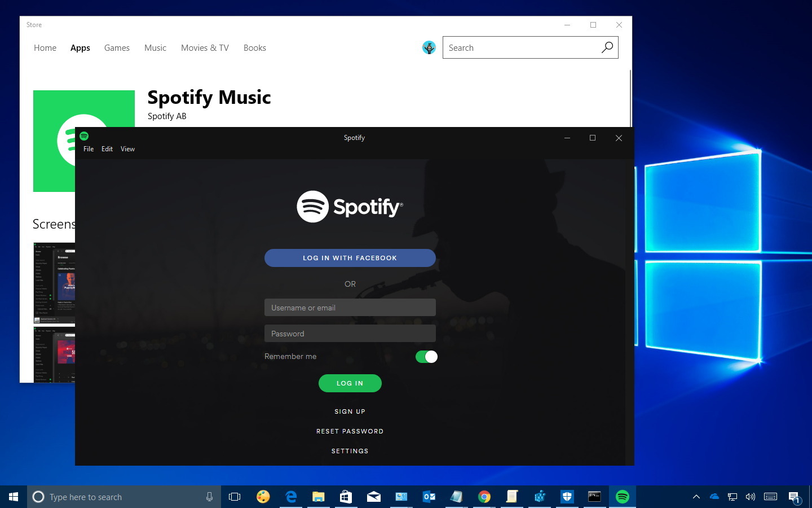Open the volume control in the system tray
The image size is (812, 508).
[751, 497]
